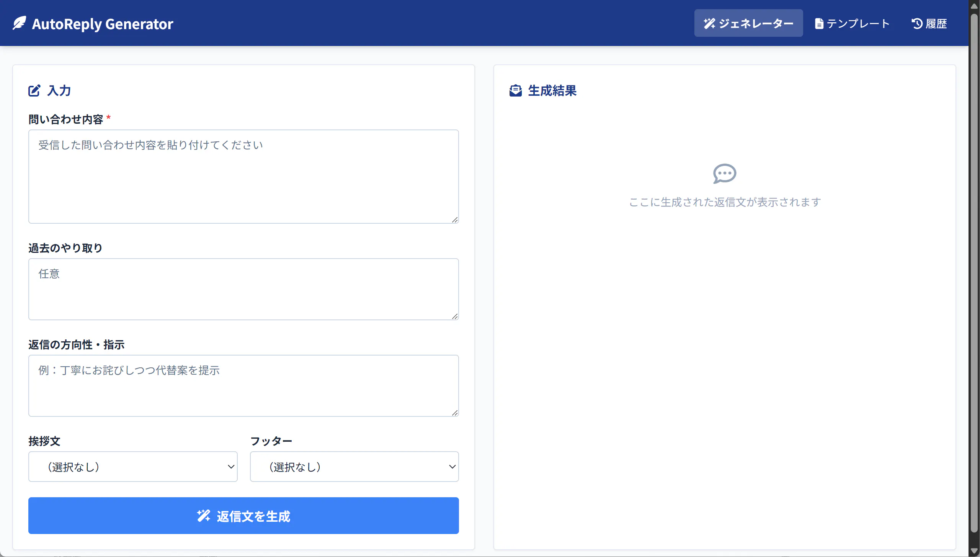Open the テンプレート tab

click(852, 23)
